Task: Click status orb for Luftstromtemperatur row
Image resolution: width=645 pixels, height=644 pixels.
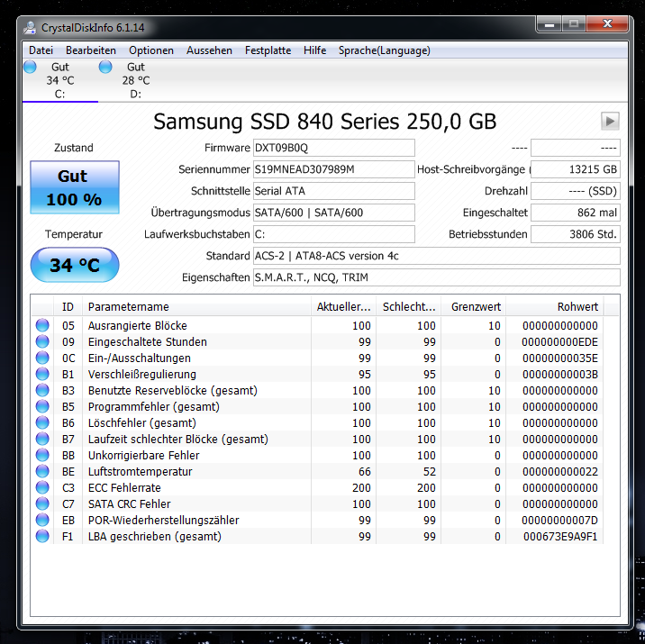Action: [x=42, y=471]
